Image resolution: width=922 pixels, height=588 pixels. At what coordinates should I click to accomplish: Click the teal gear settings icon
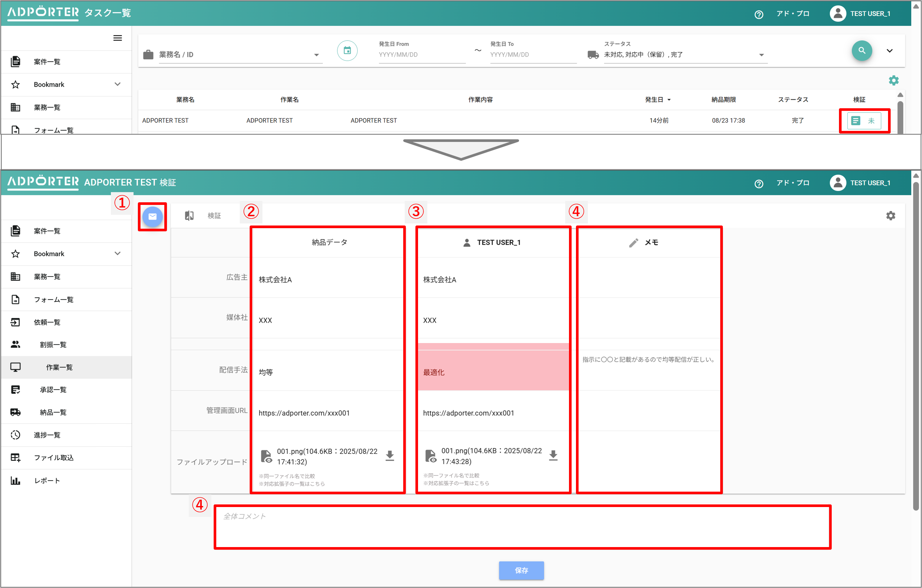pos(893,80)
